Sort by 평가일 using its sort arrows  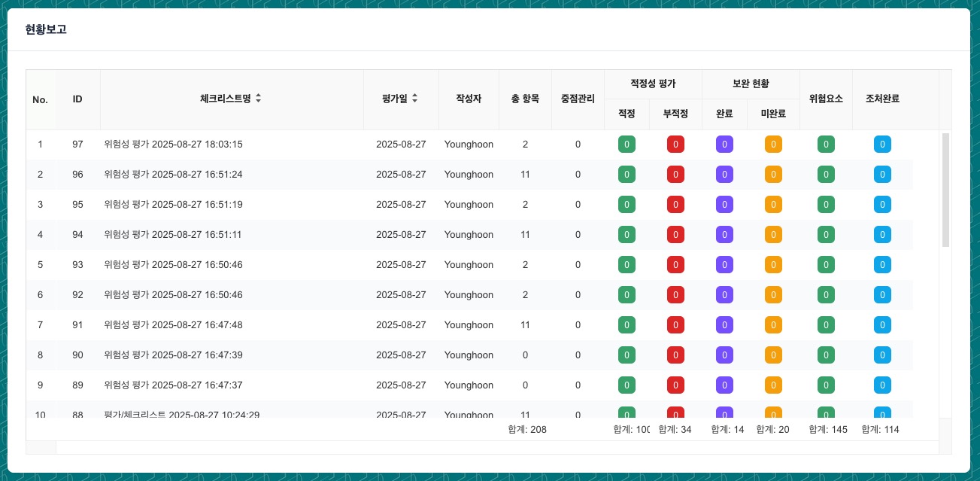414,99
